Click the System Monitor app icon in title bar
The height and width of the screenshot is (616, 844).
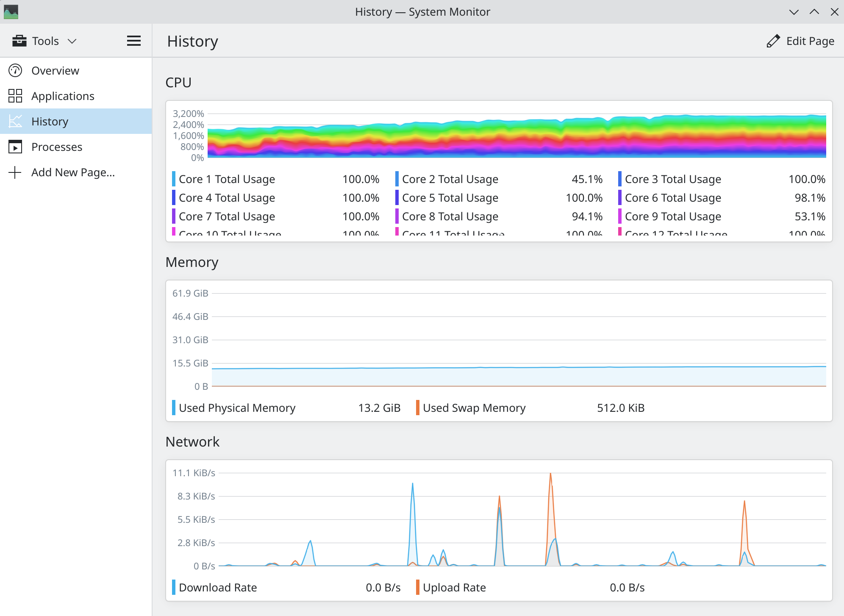tap(11, 11)
